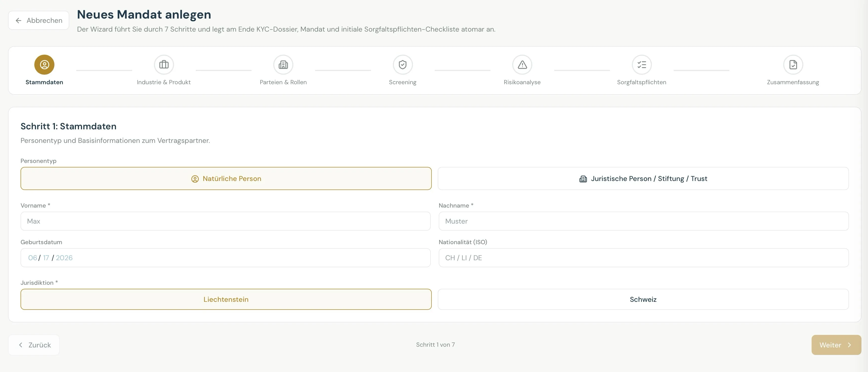Focus the Nachname input field
The image size is (868, 372).
click(643, 221)
